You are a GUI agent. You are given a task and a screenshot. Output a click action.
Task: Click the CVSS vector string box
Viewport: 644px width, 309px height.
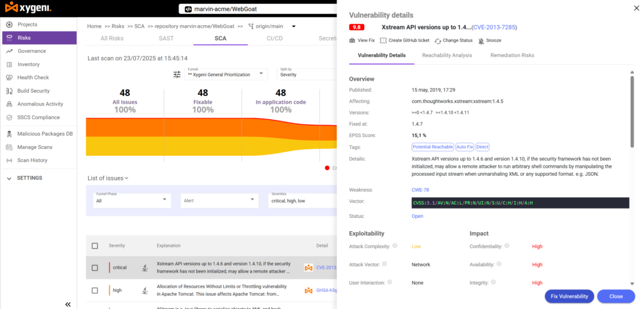[520, 203]
